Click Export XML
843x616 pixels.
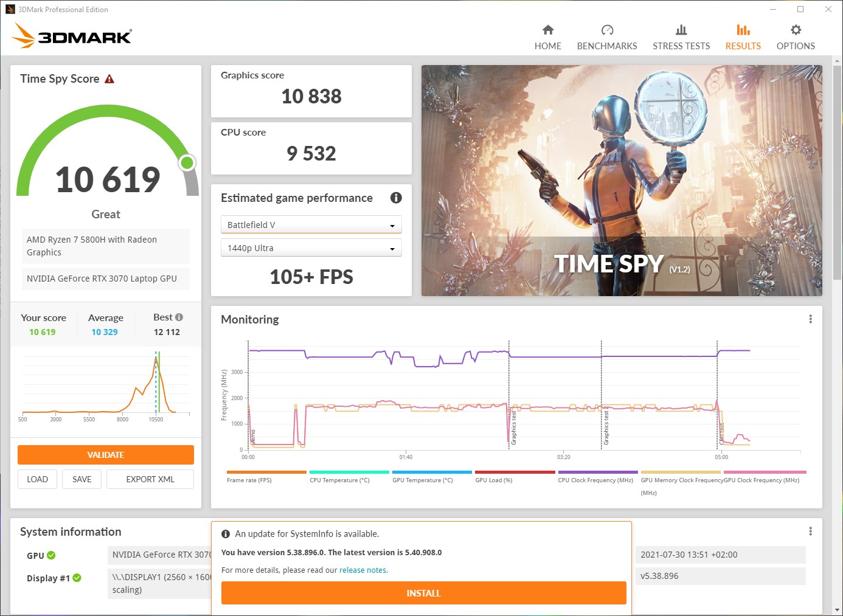150,479
